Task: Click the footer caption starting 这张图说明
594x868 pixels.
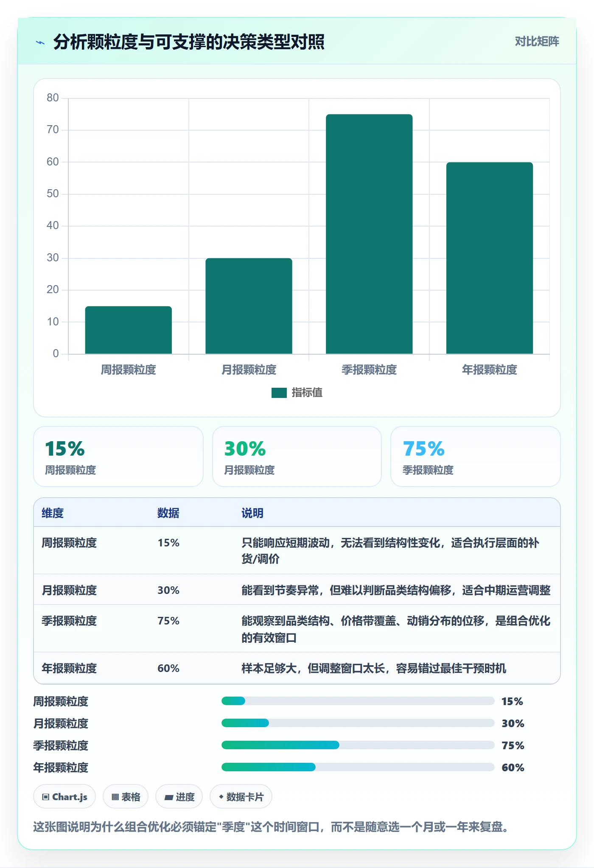Action: click(x=271, y=827)
